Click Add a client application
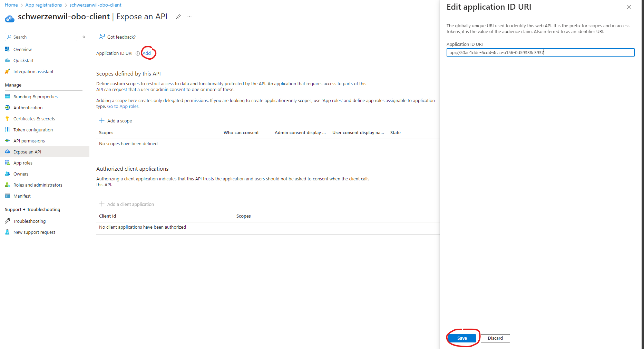Screen dimensions: 644x349 [x=130, y=204]
